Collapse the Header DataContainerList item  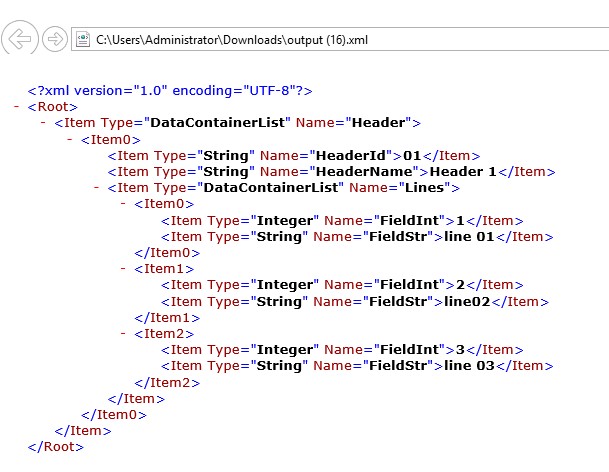tap(44, 123)
